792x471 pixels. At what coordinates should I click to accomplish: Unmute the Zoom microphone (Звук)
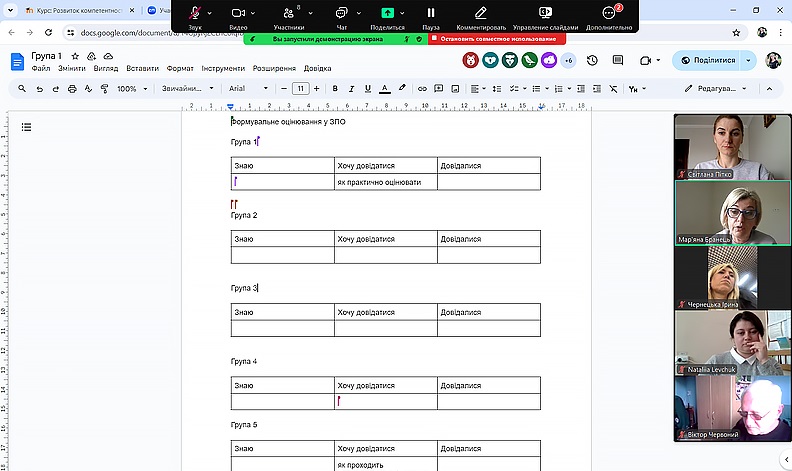pos(195,14)
